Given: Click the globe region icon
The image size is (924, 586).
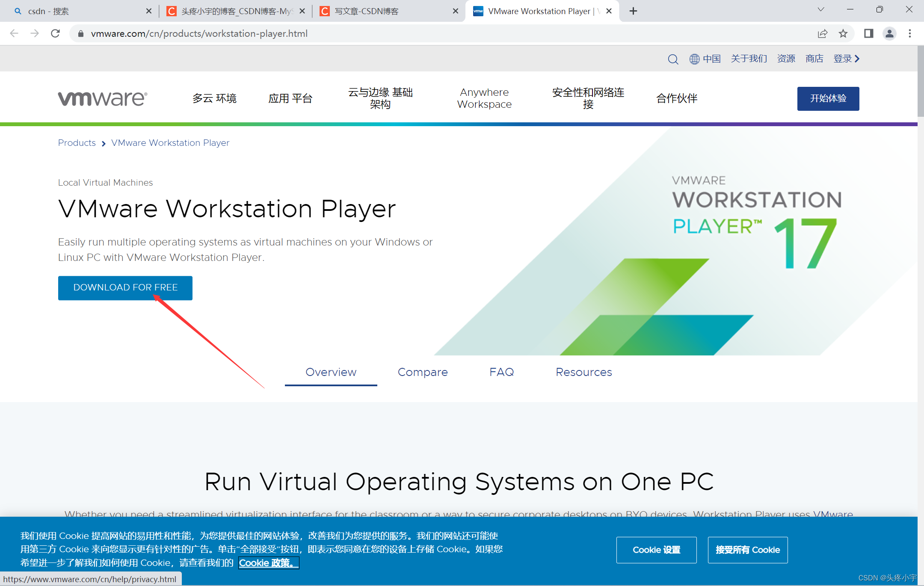Looking at the screenshot, I should tap(694, 59).
